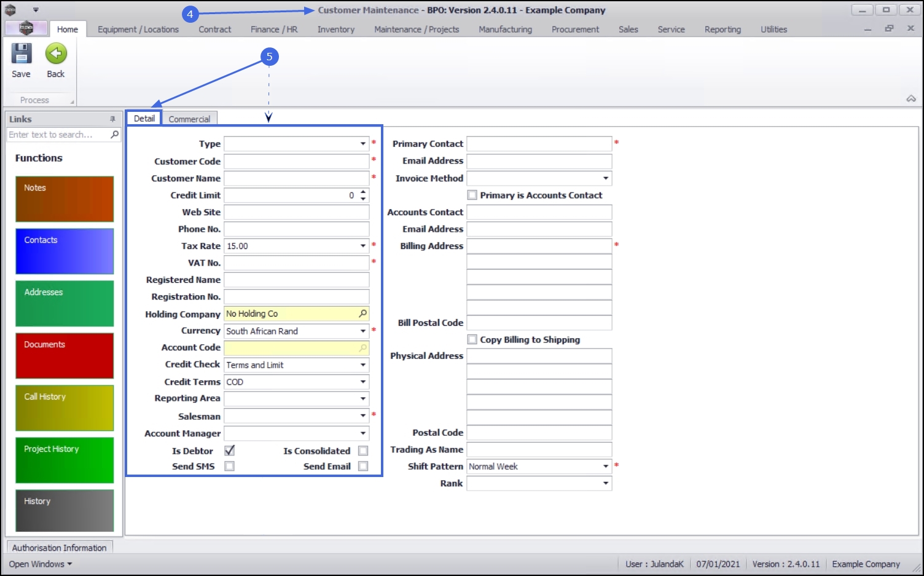Switch to the Home ribbon tab
This screenshot has height=576, width=924.
(x=68, y=29)
